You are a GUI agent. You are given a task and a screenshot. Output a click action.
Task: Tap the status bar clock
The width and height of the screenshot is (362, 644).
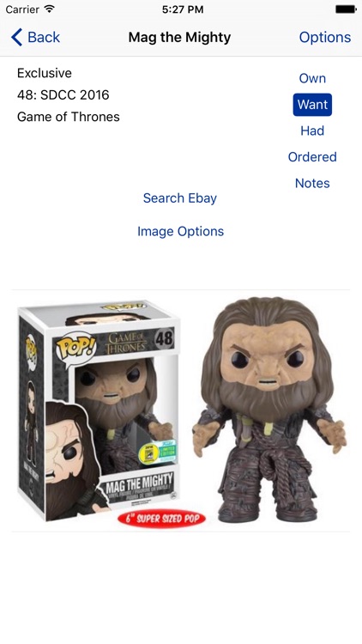pyautogui.click(x=183, y=9)
